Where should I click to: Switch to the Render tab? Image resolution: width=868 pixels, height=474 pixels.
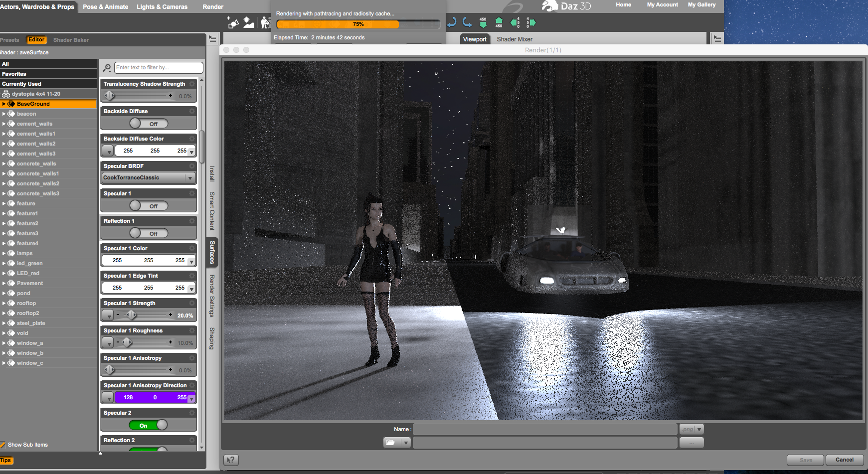pyautogui.click(x=213, y=7)
